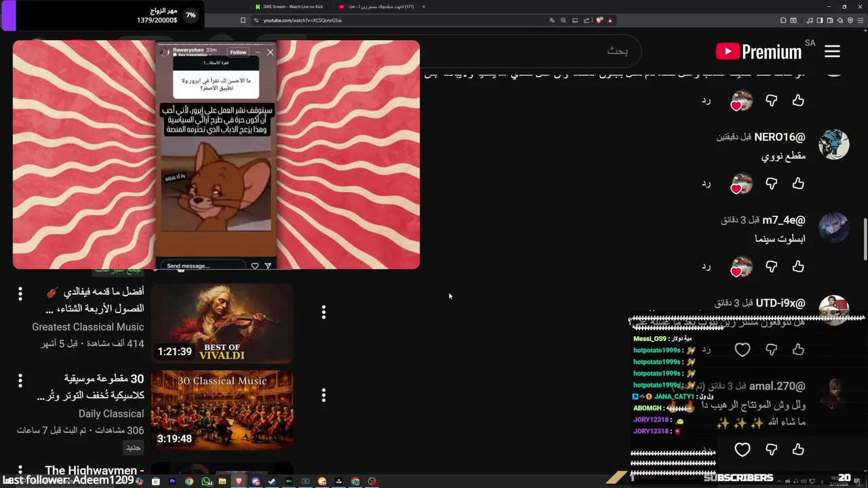The image size is (868, 488).
Task: Like amal.270's comment
Action: (798, 449)
